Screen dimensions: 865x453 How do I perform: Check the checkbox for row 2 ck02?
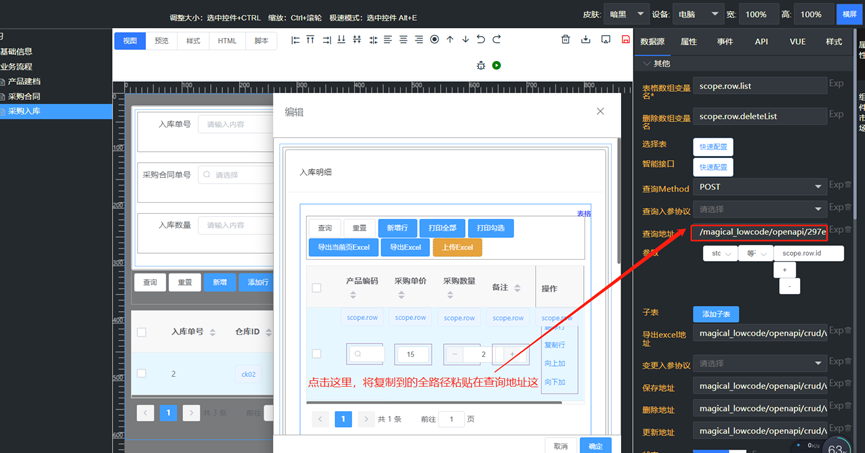coord(142,374)
